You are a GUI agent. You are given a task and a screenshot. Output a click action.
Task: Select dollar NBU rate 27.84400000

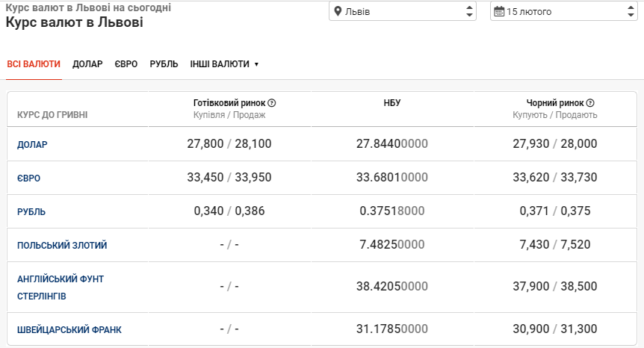tap(391, 143)
